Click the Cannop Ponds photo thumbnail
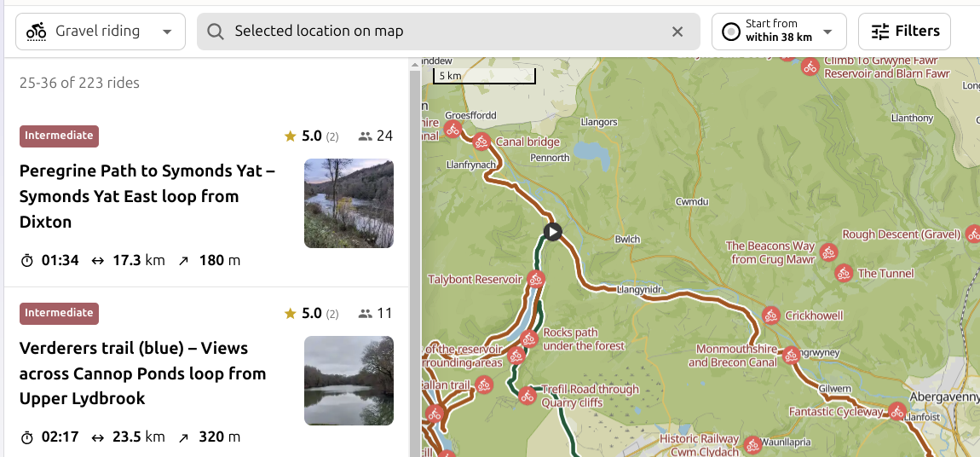Viewport: 980px width, 457px height. (x=349, y=381)
